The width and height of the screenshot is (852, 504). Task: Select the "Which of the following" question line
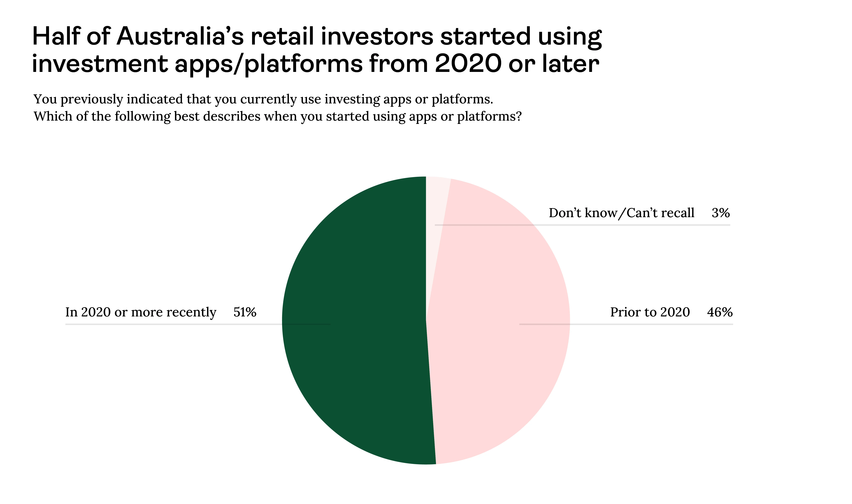pos(277,116)
